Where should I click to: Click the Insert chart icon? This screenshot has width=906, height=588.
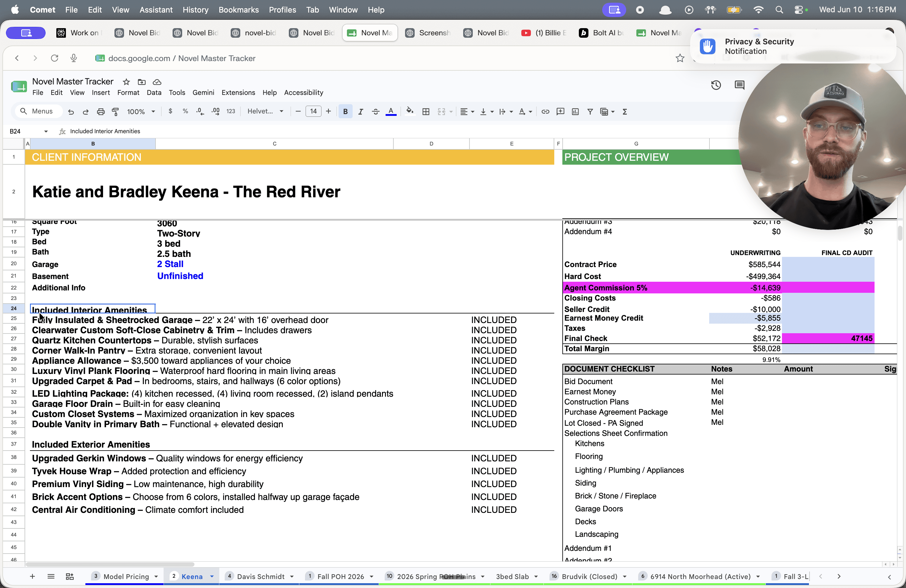[575, 111]
